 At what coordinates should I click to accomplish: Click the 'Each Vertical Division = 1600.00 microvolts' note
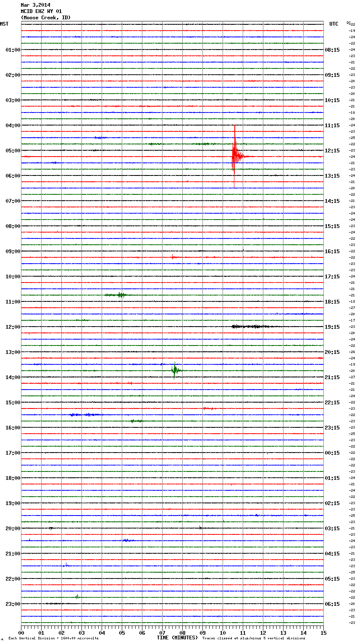53,639
